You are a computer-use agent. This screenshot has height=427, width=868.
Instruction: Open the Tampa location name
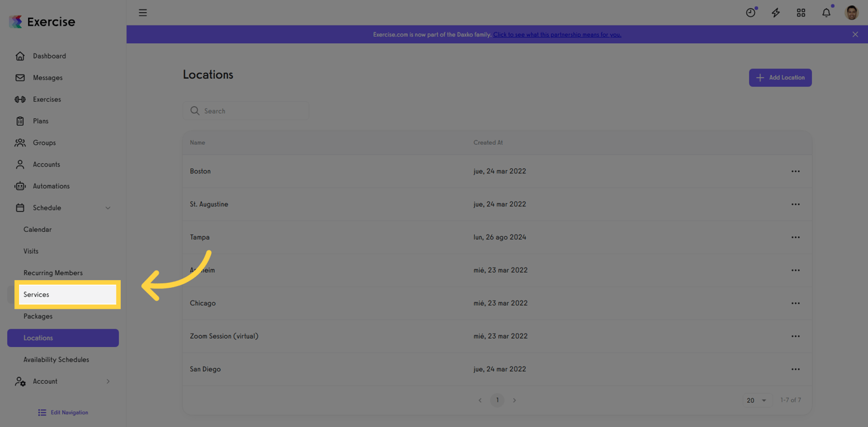200,238
